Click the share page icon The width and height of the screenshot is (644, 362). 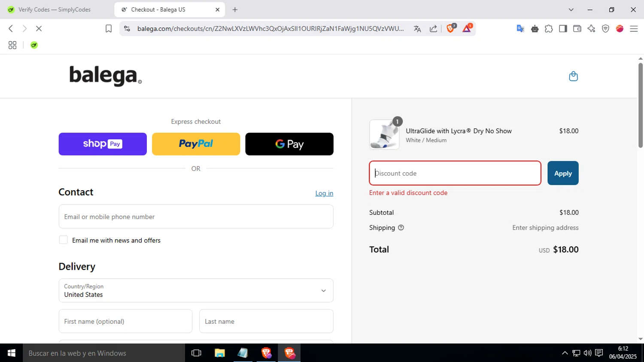434,29
